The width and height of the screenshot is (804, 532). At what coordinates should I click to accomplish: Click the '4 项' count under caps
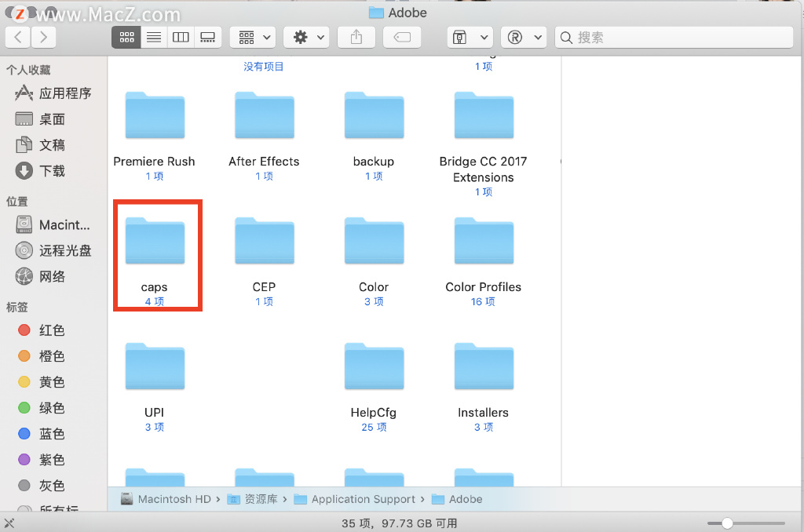155,301
